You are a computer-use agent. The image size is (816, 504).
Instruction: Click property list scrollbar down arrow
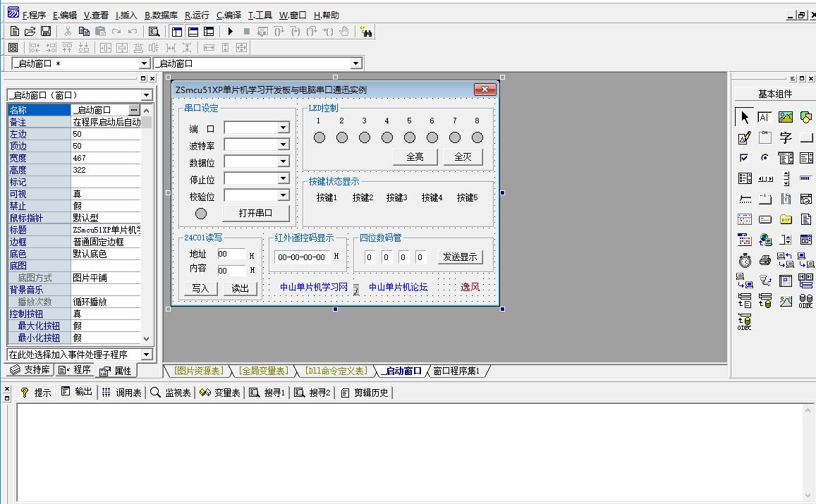click(146, 338)
